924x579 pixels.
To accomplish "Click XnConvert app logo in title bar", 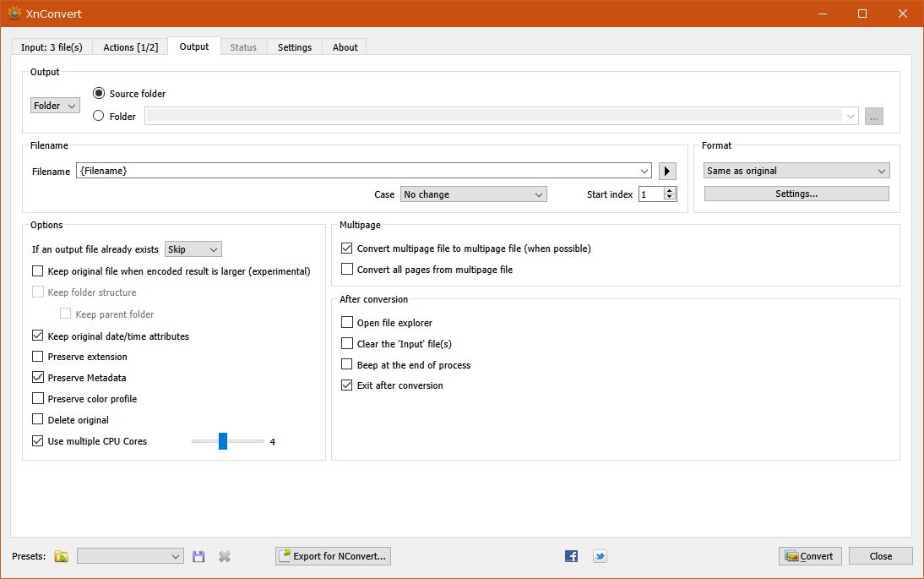I will [14, 13].
